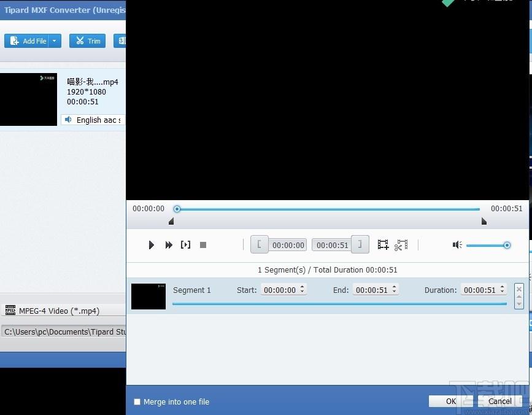Cancel the trim dialog
Viewport: 532px width, 415px height.
point(499,401)
